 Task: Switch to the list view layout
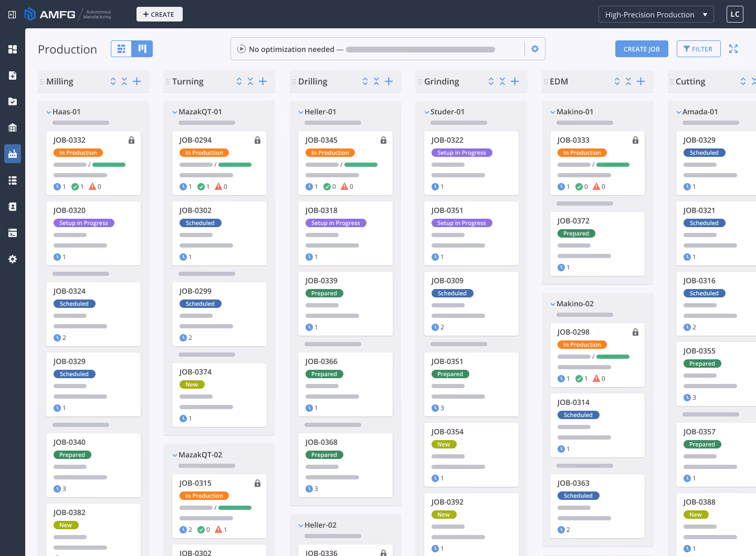pyautogui.click(x=121, y=48)
